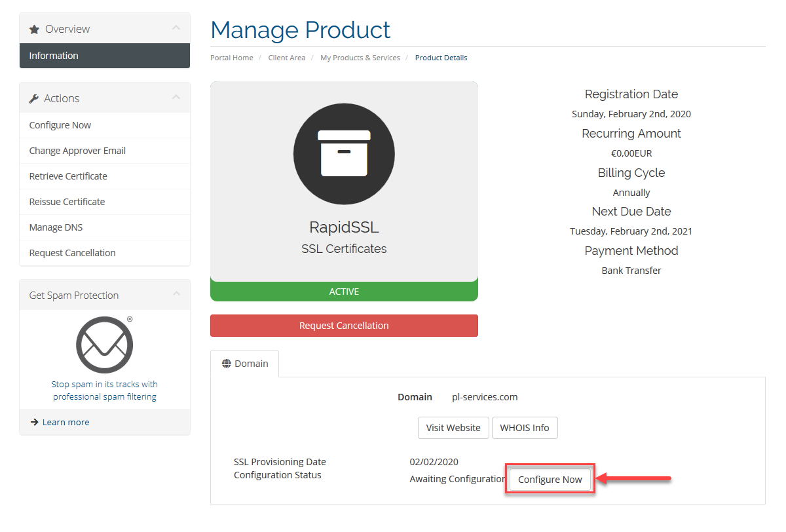Open Reissue Certificate action
The height and width of the screenshot is (532, 786).
105,202
